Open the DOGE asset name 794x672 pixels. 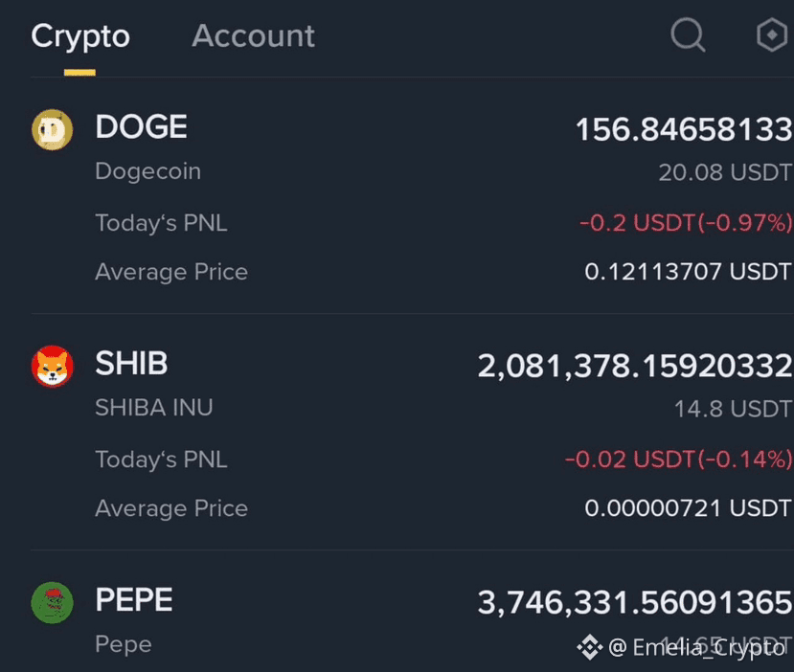142,126
